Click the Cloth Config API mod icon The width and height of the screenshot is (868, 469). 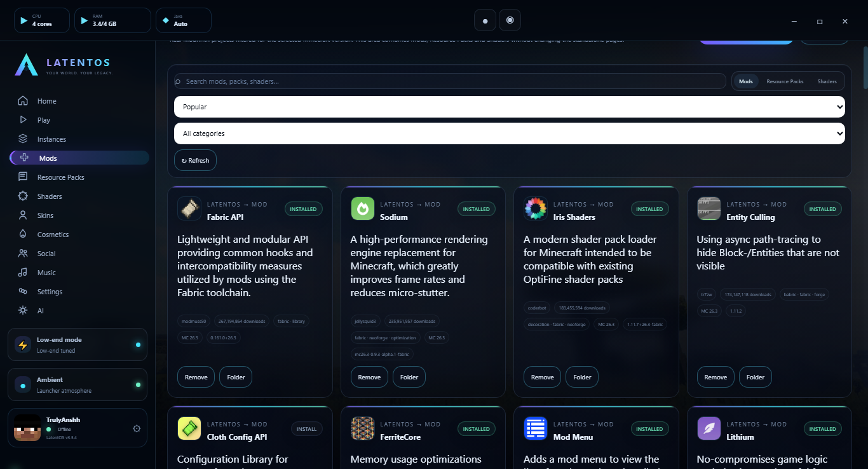point(189,429)
